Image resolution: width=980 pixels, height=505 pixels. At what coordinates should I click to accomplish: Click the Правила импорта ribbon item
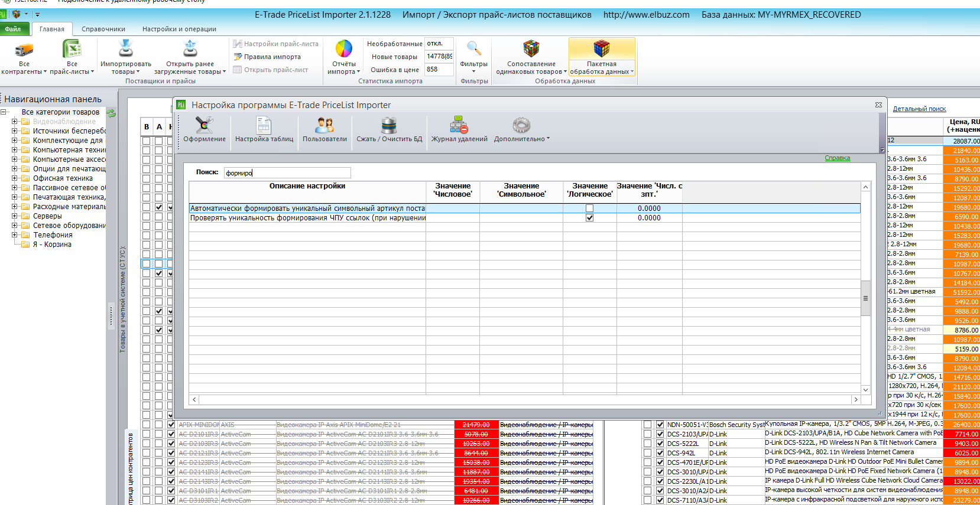coord(267,57)
